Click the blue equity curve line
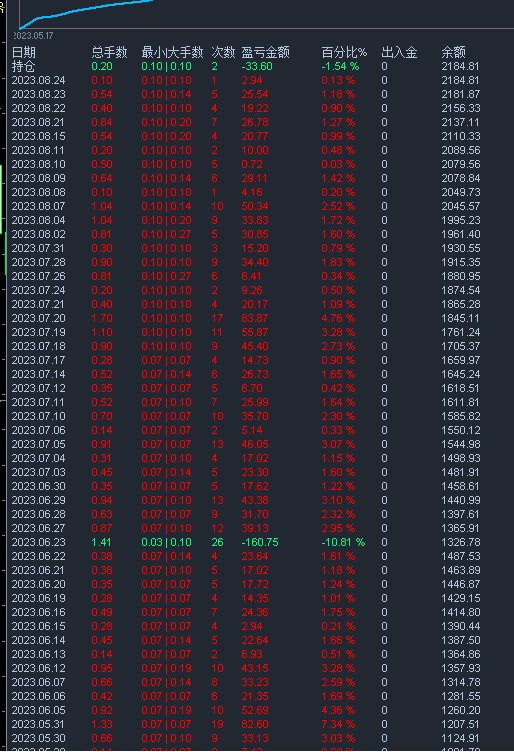Screen dimensions: 514x752 (x=86, y=10)
